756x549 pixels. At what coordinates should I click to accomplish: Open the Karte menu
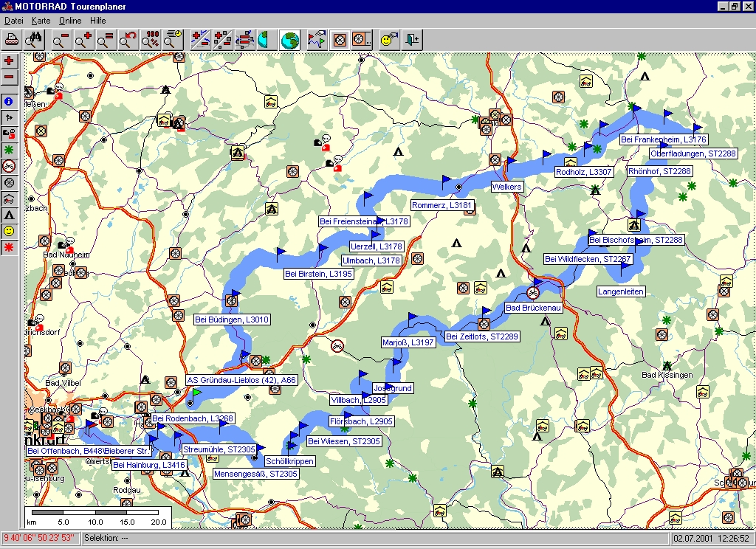click(x=41, y=21)
